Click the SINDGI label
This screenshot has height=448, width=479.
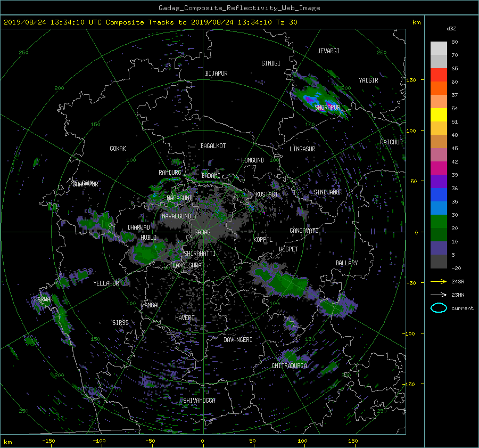pos(271,63)
